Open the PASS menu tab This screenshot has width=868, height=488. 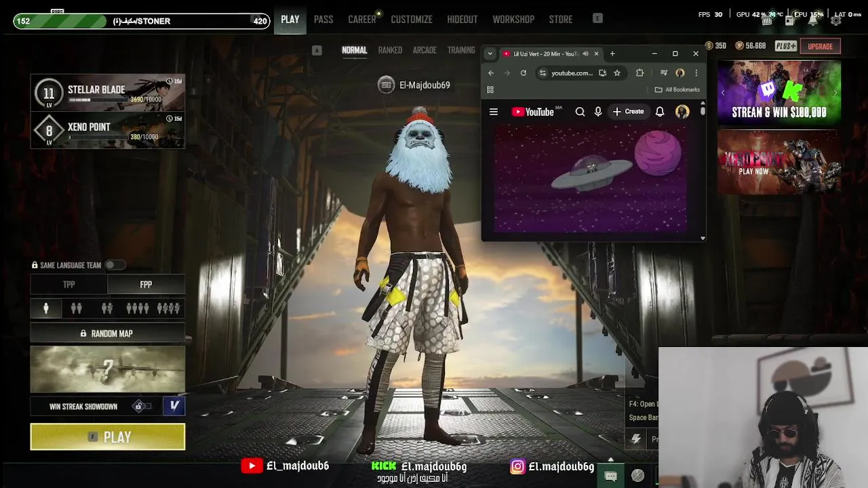tap(323, 20)
